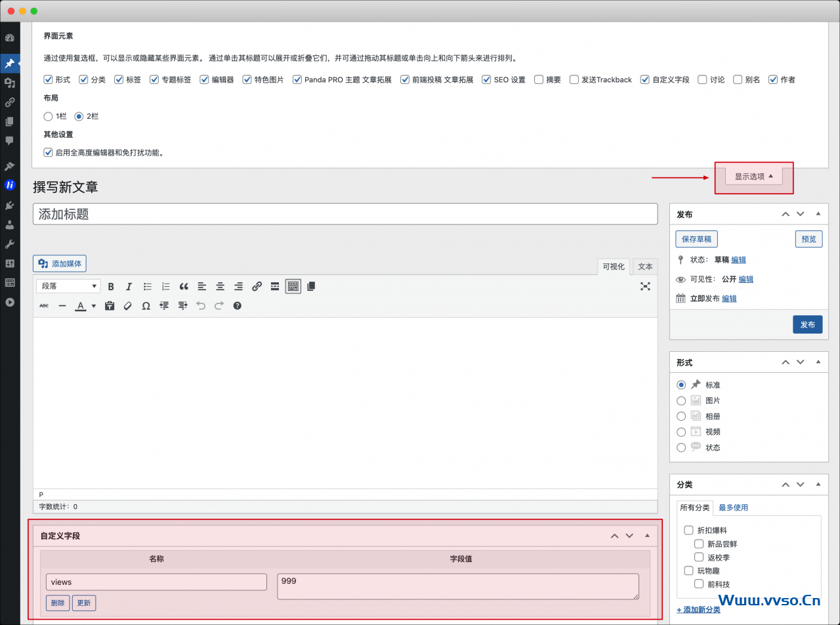Open the 段落 paragraph format dropdown

68,286
